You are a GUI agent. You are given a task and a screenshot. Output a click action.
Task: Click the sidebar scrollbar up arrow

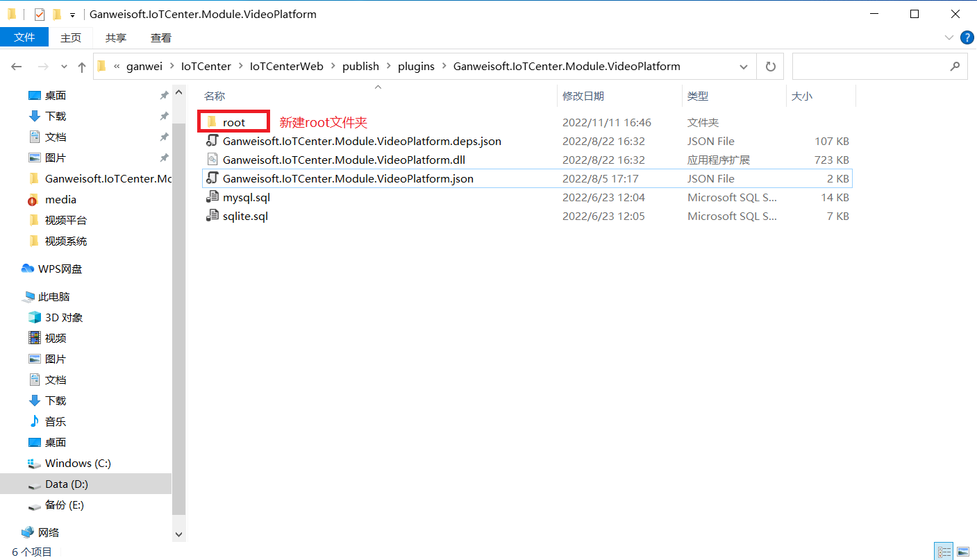pos(179,92)
